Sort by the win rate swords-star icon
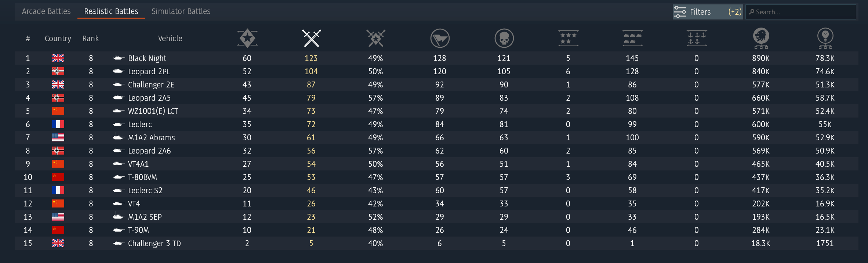868x263 pixels. 375,38
